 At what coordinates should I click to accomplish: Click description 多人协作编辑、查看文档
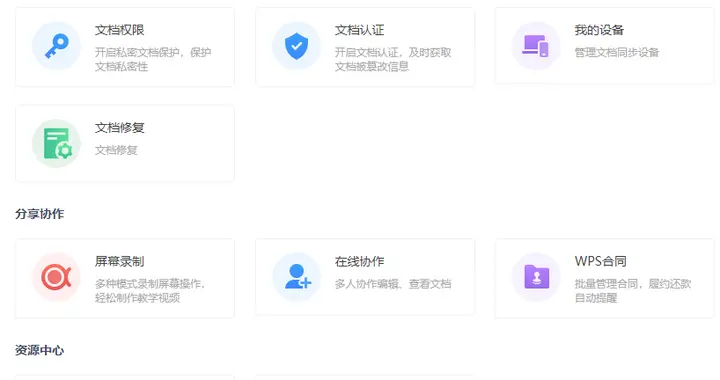click(393, 284)
